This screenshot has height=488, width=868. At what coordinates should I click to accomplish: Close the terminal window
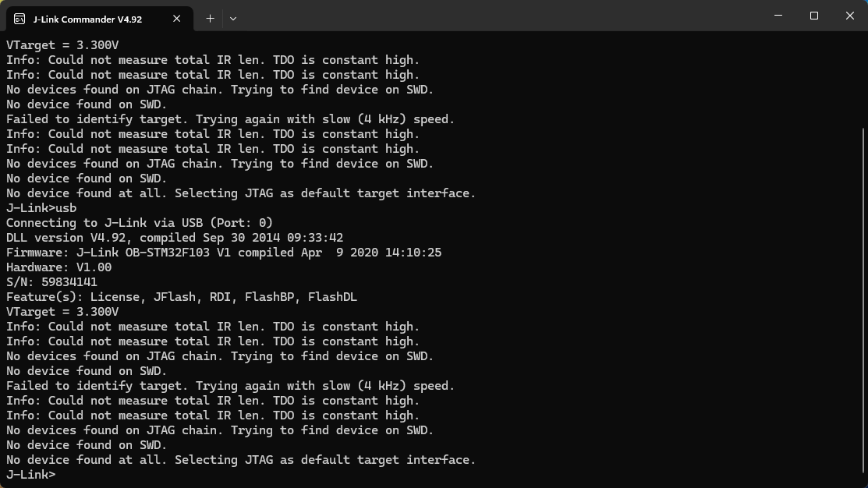click(x=850, y=16)
